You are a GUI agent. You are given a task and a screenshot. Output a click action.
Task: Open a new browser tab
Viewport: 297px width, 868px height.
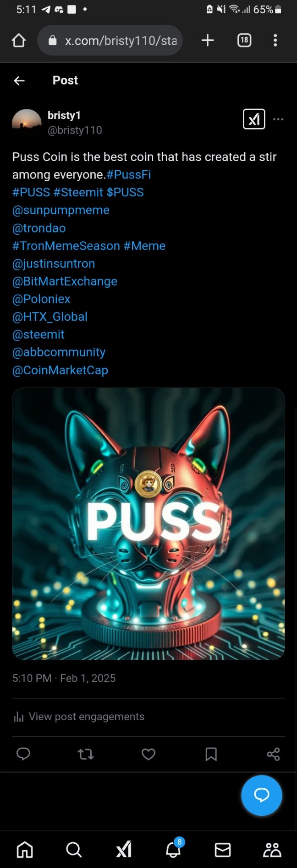[208, 40]
